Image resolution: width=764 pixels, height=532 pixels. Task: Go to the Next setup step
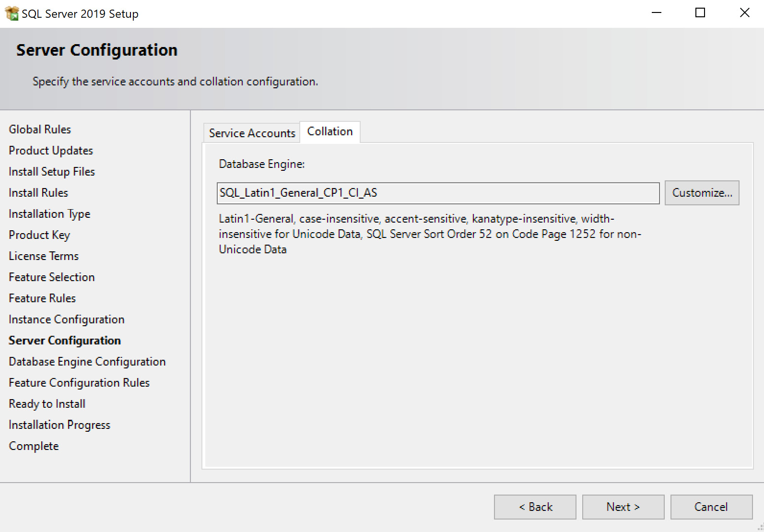[623, 507]
